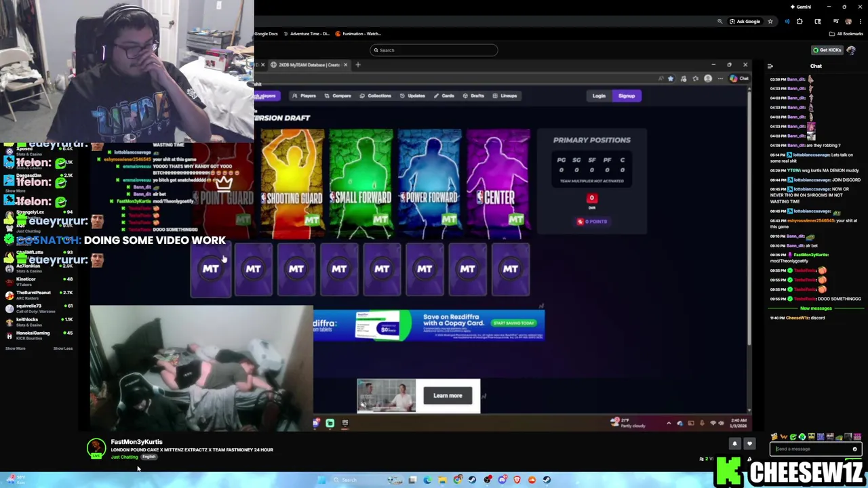Switch to the 2KDB MyTEAM Database tab

(309, 65)
